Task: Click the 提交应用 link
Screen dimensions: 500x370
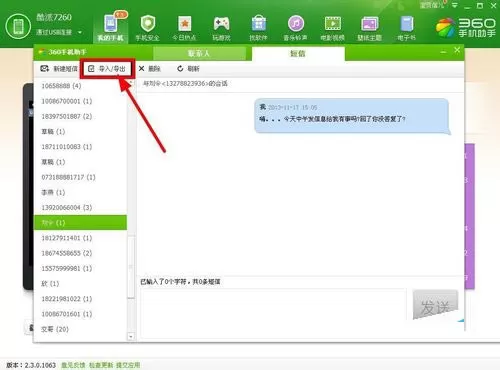Action: pos(128,365)
